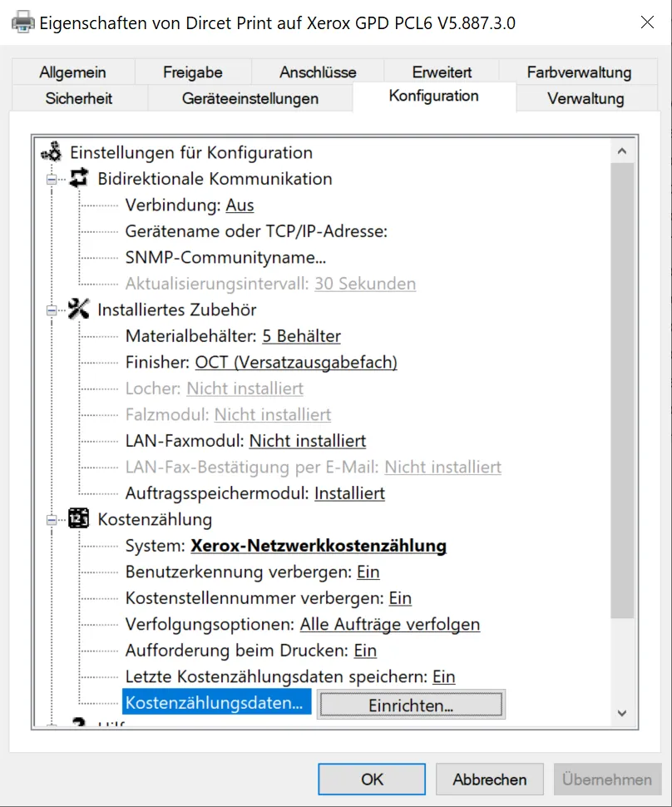The width and height of the screenshot is (672, 807).
Task: Click the Bidirektionale Kommunikation arrows icon
Action: [x=79, y=178]
